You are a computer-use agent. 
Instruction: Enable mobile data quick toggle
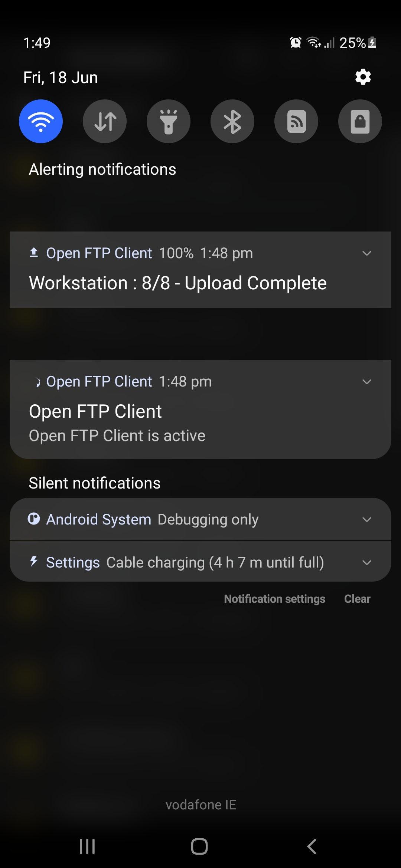pos(105,121)
